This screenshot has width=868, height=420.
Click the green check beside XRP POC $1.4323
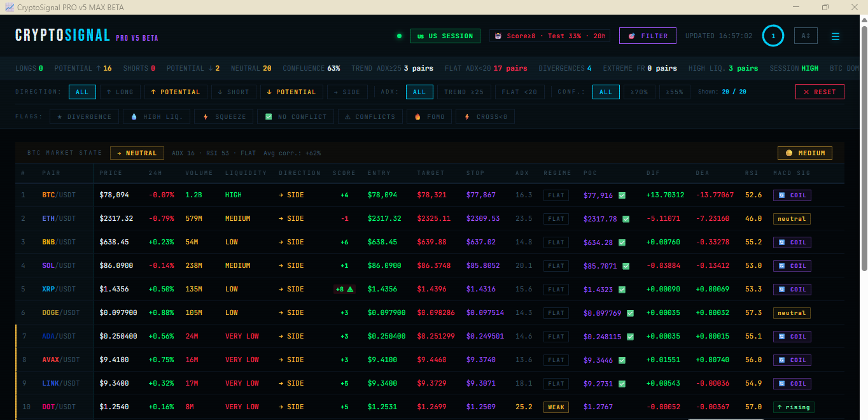pos(622,290)
